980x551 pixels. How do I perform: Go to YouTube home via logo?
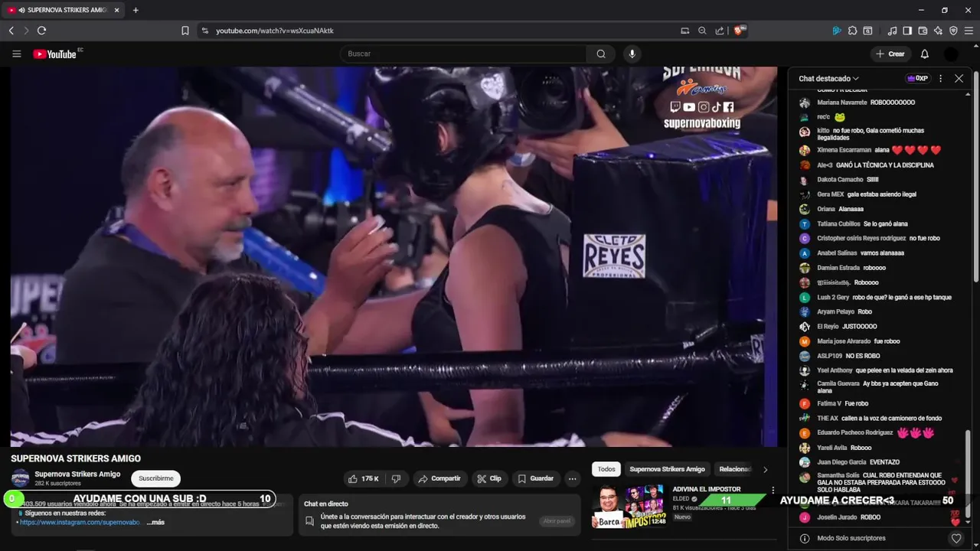[55, 54]
